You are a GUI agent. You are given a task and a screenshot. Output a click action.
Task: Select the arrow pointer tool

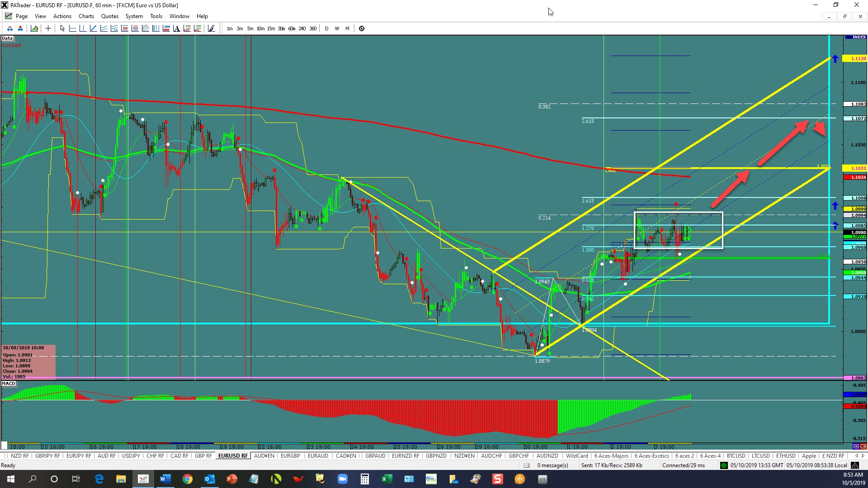pyautogui.click(x=62, y=28)
